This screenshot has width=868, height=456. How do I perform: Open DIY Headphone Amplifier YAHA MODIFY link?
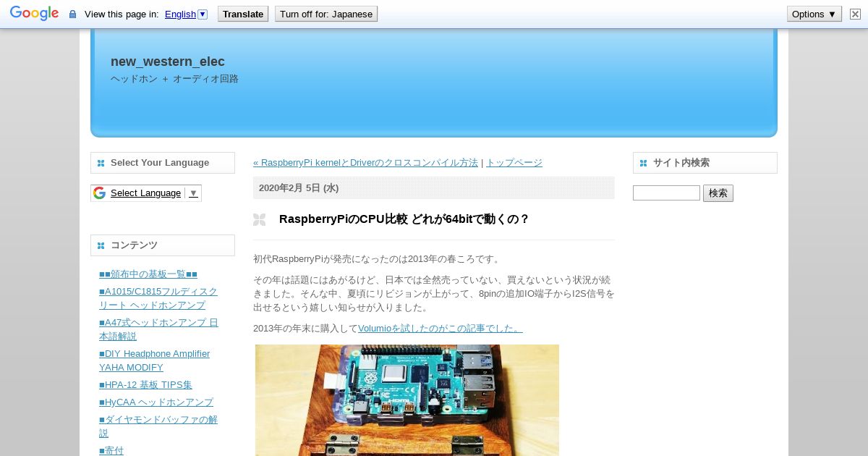coord(155,360)
